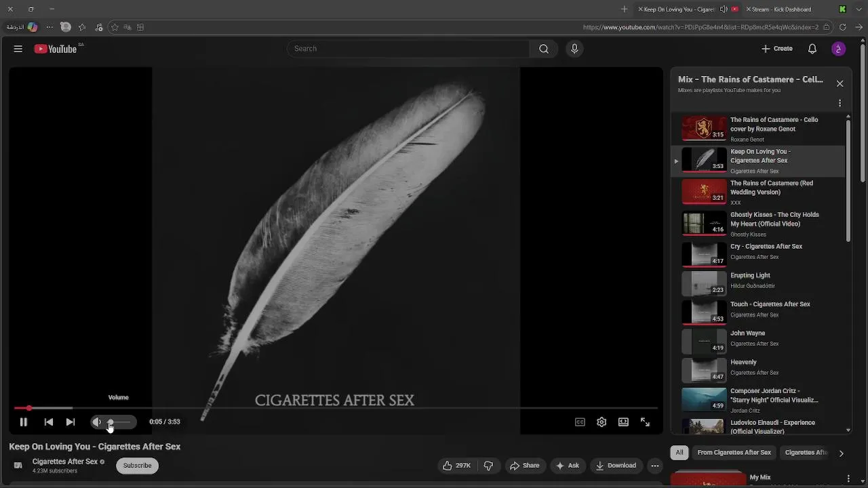
Task: Open options for My Mix suggestion
Action: [848, 479]
